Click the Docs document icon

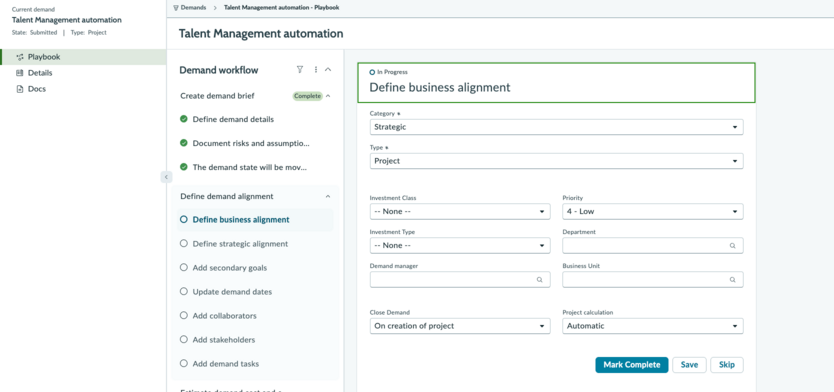coord(20,89)
